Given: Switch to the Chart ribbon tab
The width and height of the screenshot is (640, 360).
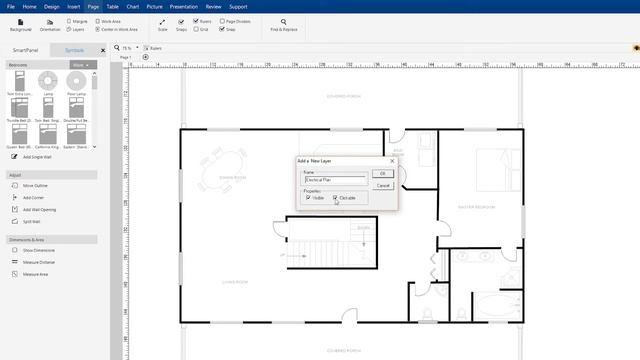Looking at the screenshot, I should (133, 7).
